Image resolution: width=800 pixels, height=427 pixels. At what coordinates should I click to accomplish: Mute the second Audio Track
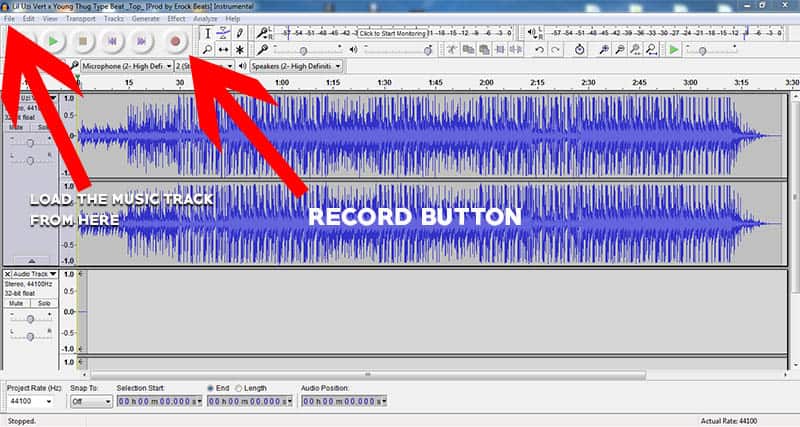coord(16,303)
